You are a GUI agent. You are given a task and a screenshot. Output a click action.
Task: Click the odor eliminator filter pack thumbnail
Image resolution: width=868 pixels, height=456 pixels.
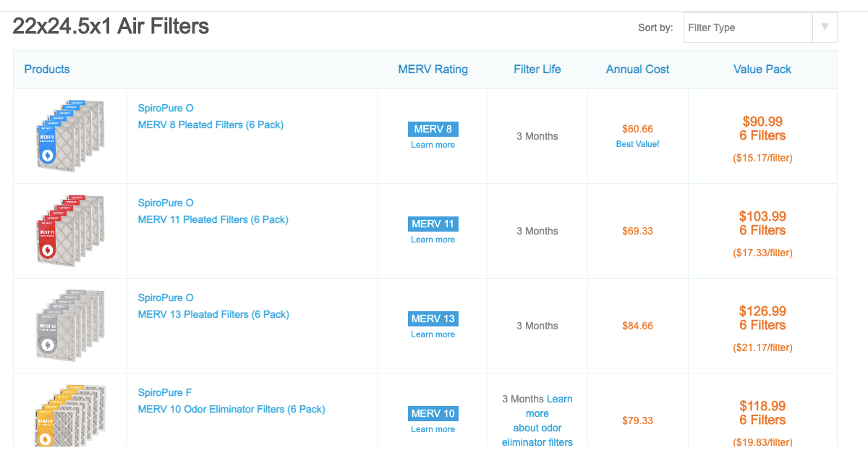click(69, 415)
